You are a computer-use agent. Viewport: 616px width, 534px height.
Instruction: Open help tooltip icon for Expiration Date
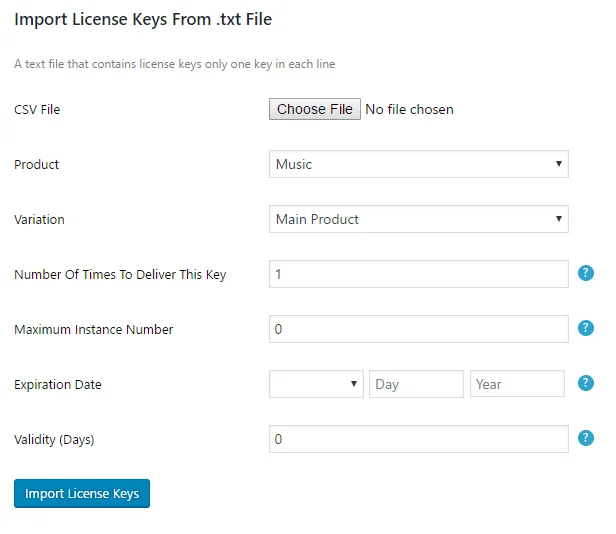click(587, 383)
